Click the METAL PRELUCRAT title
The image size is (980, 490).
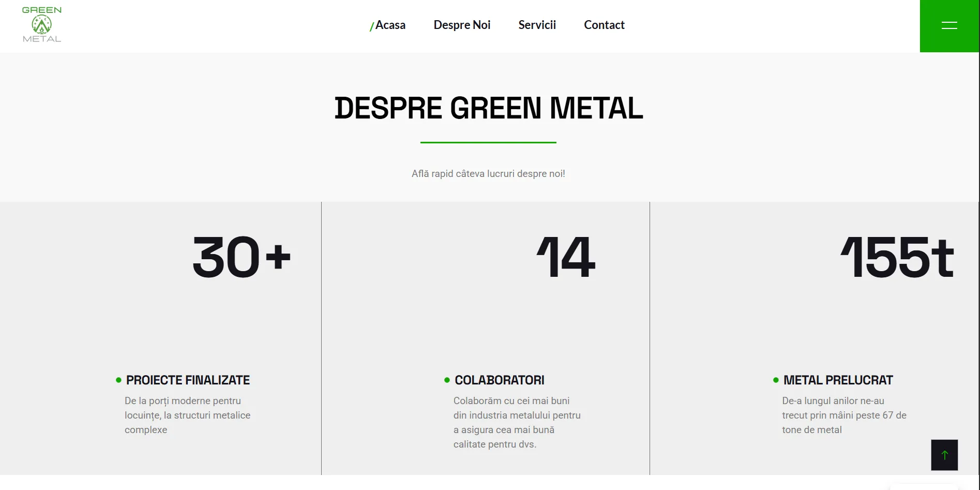point(838,380)
